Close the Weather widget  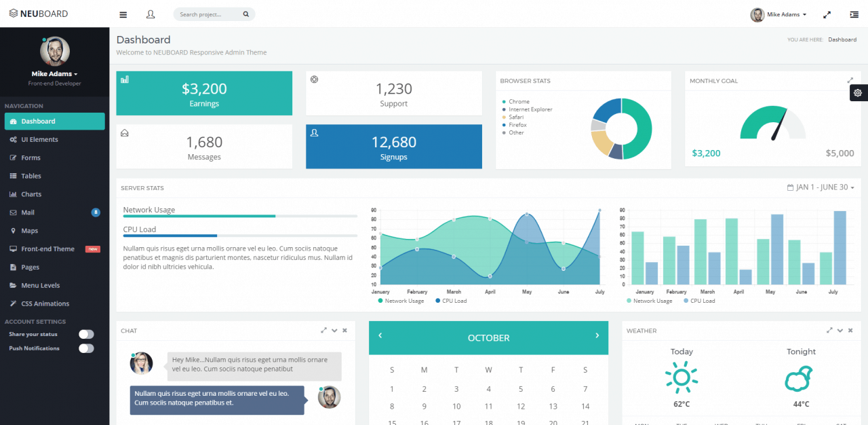pos(850,331)
